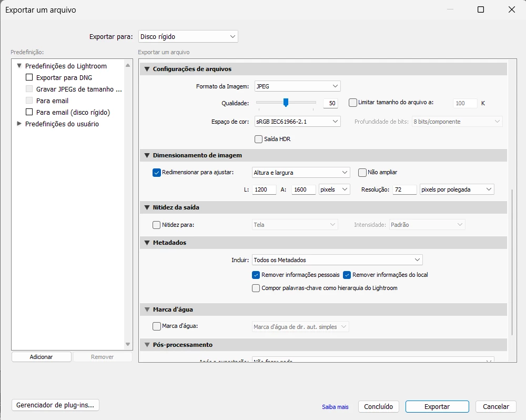Click the Qualidade value field showing 50
Image resolution: width=526 pixels, height=420 pixels.
330,103
